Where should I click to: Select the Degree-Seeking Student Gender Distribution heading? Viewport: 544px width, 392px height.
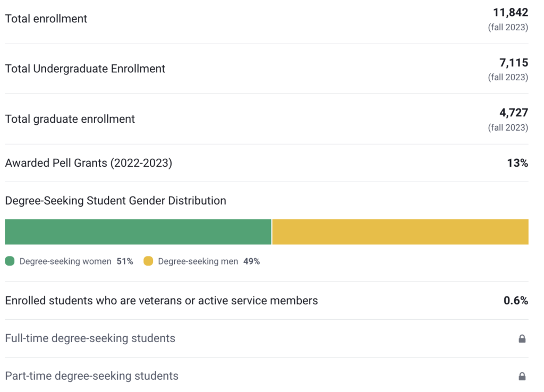coord(115,200)
